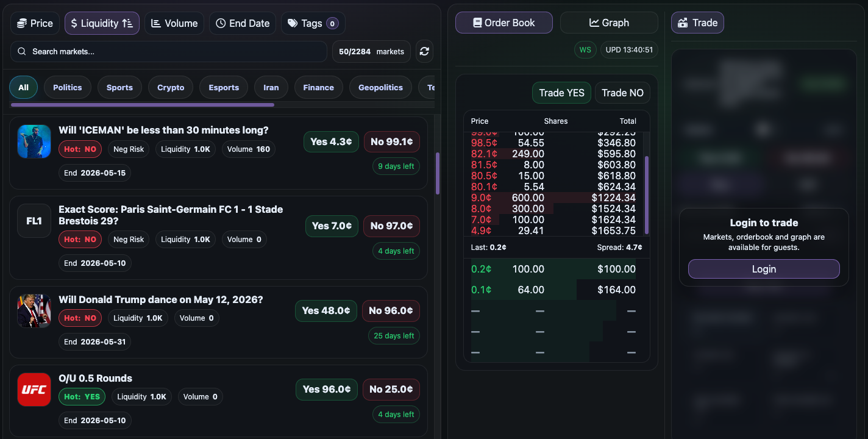The height and width of the screenshot is (439, 868).
Task: Click the order book vertical scrollbar
Action: (x=647, y=195)
